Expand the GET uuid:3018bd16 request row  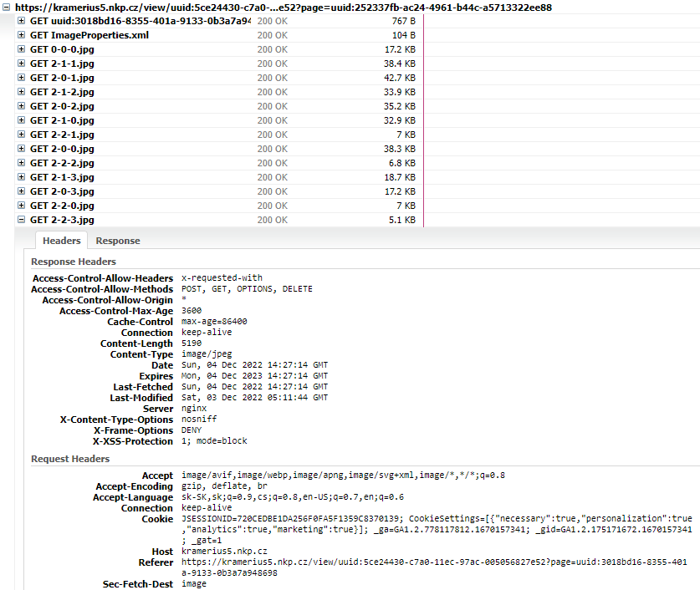click(21, 21)
